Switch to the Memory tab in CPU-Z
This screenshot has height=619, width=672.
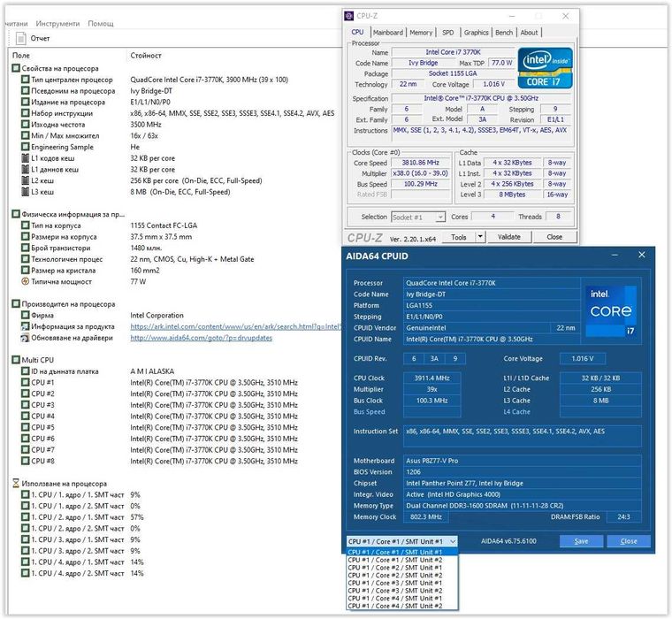[421, 33]
